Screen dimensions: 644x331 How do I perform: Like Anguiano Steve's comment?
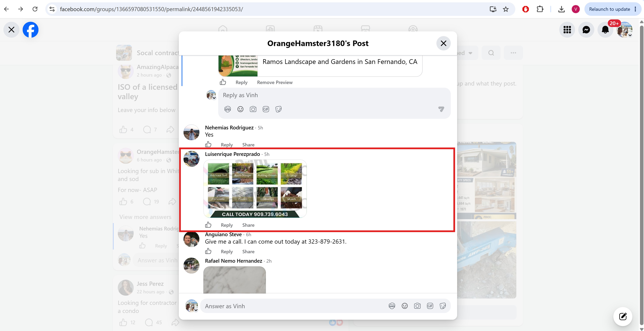(208, 251)
